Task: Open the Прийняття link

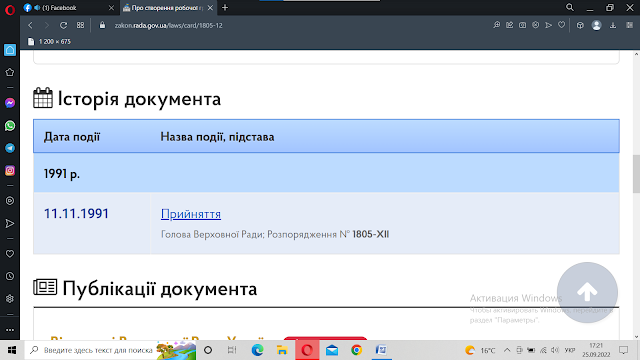Action: (x=191, y=214)
